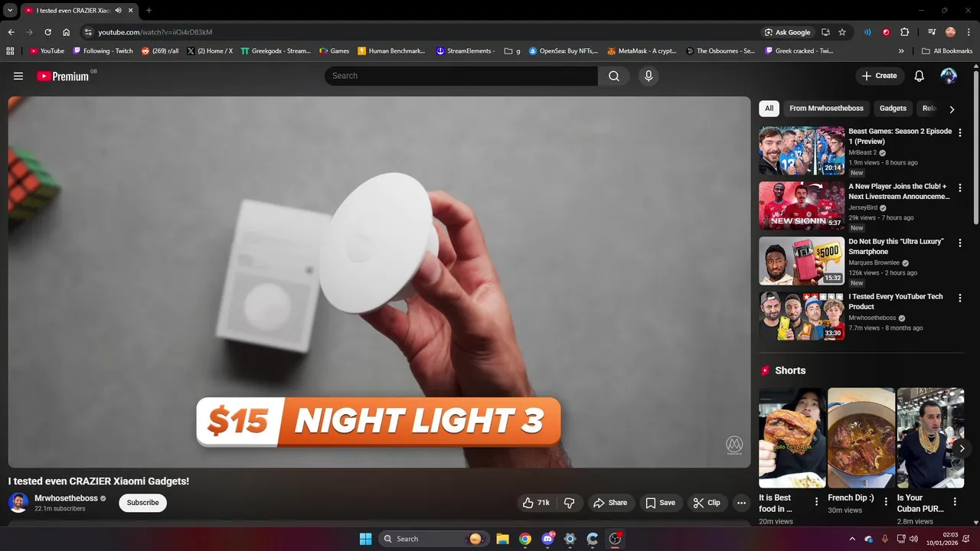
Task: Create a clip of the video
Action: [707, 503]
